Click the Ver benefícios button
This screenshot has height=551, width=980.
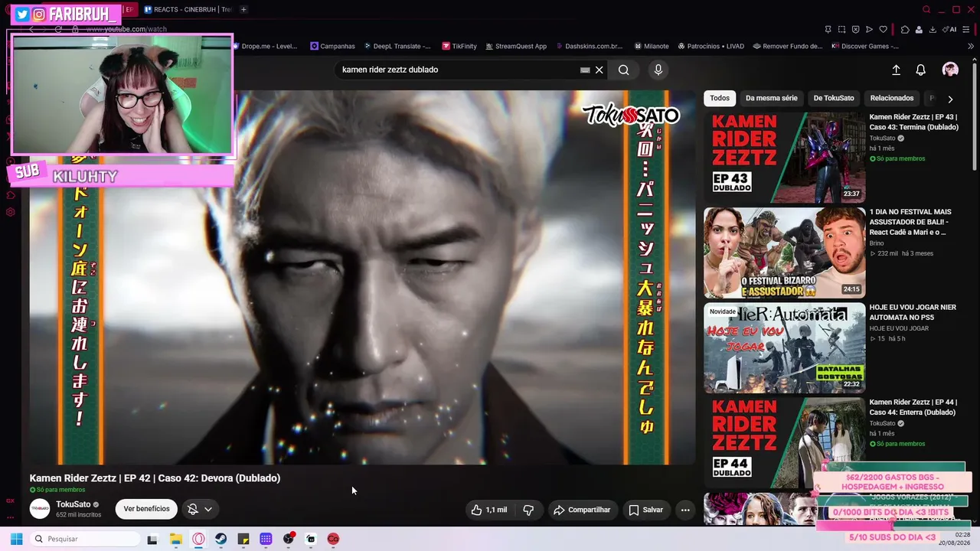click(x=146, y=509)
